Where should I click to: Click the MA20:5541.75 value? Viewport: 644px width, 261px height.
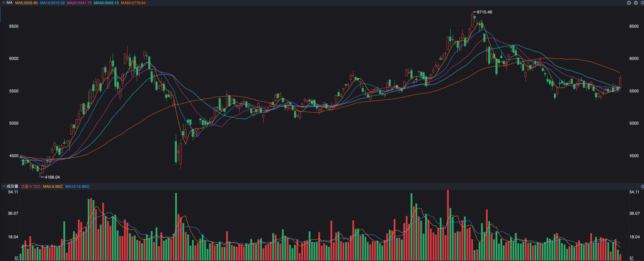tap(79, 3)
